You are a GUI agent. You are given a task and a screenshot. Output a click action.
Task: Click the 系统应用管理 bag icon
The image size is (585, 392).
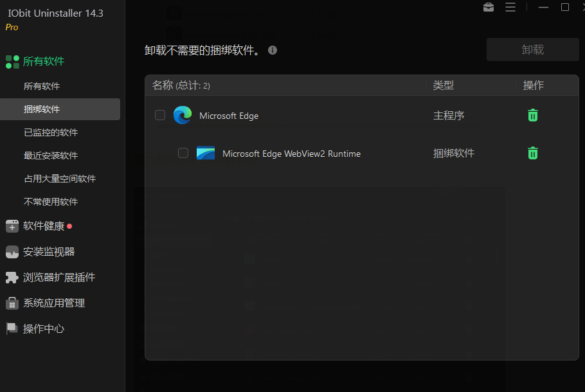12,303
